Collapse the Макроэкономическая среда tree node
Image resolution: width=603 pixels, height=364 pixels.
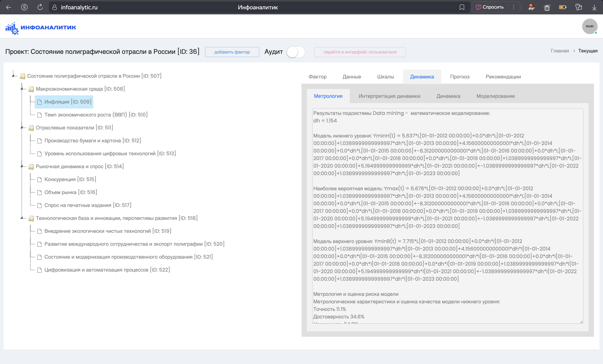click(22, 89)
